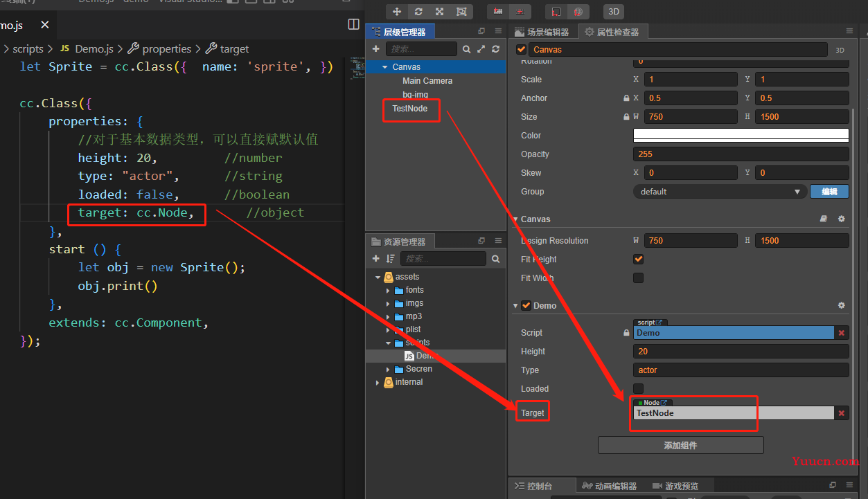868x499 pixels.
Task: Open the Demo component gear settings
Action: 842,305
